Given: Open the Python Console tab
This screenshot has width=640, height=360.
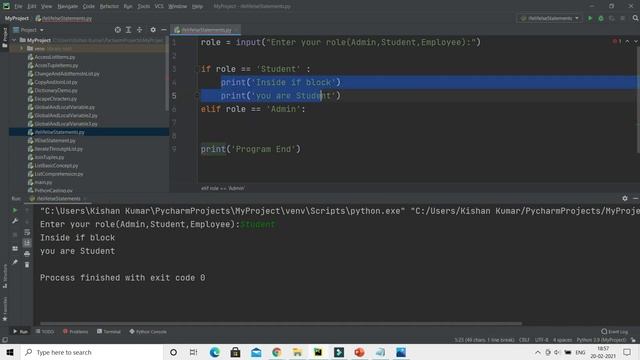Looking at the screenshot, I should click(x=148, y=331).
